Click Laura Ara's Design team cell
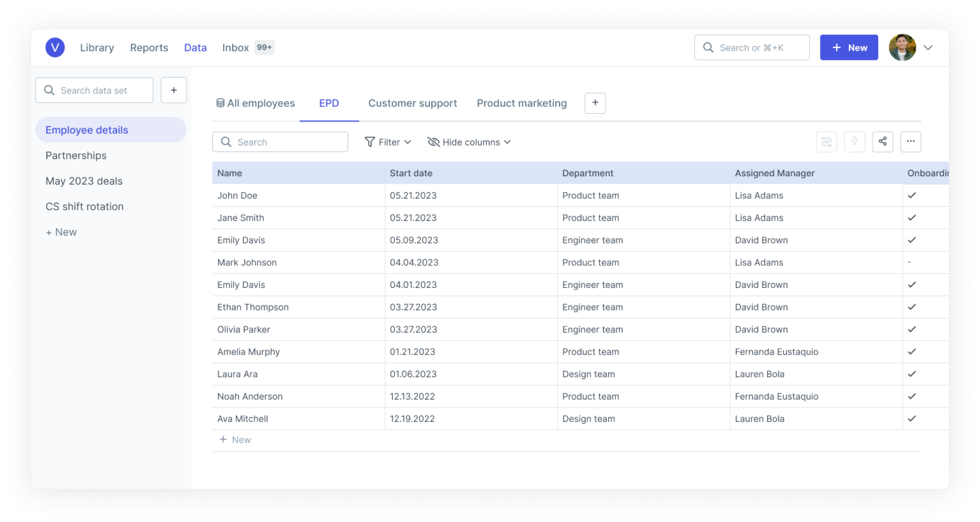Image resolution: width=980 pixels, height=522 pixels. tap(644, 374)
